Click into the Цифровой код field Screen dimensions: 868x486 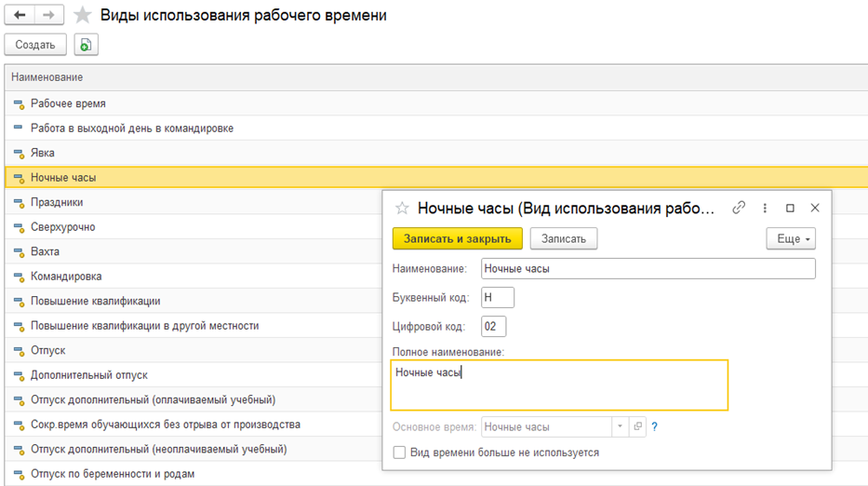pos(493,327)
